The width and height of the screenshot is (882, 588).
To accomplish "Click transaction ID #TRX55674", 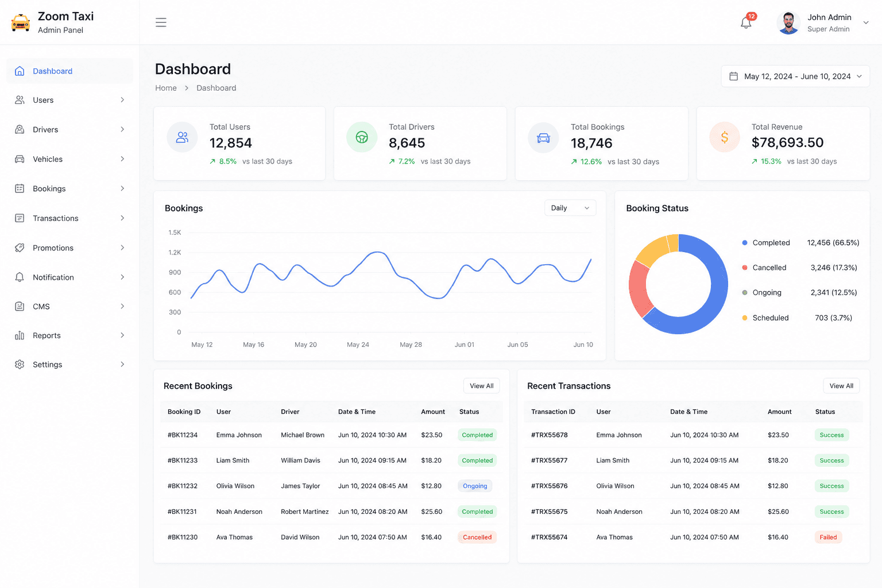I will (x=550, y=537).
